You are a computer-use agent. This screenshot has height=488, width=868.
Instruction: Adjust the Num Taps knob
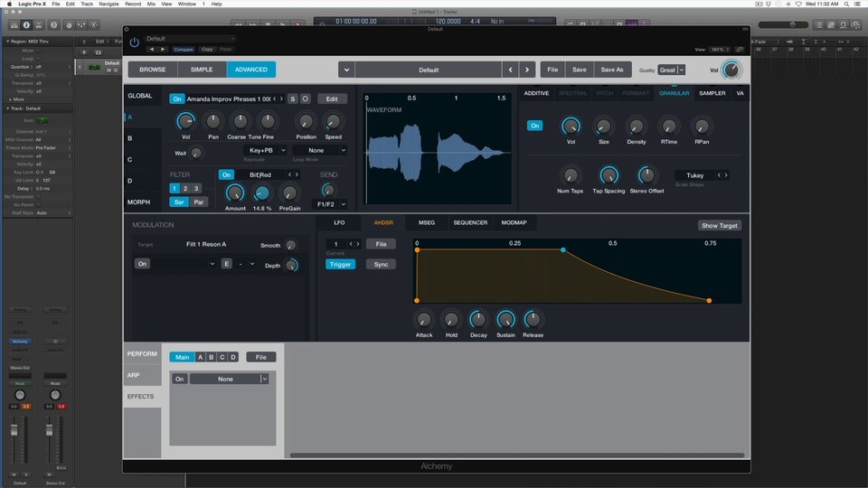click(x=570, y=175)
